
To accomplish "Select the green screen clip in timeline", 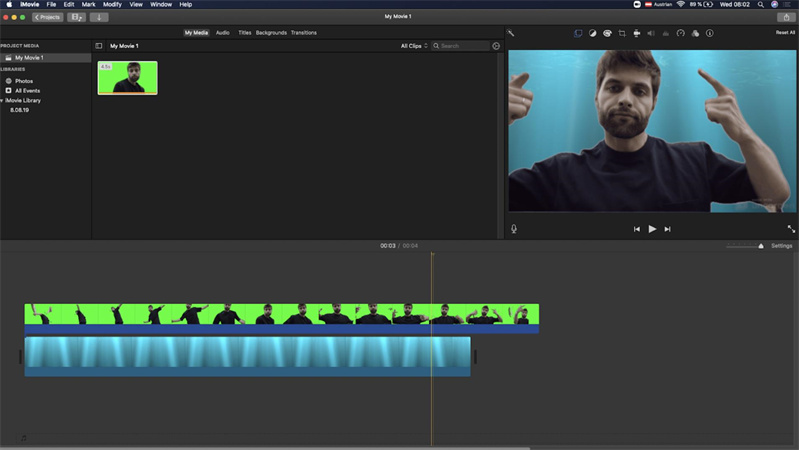I will (282, 319).
